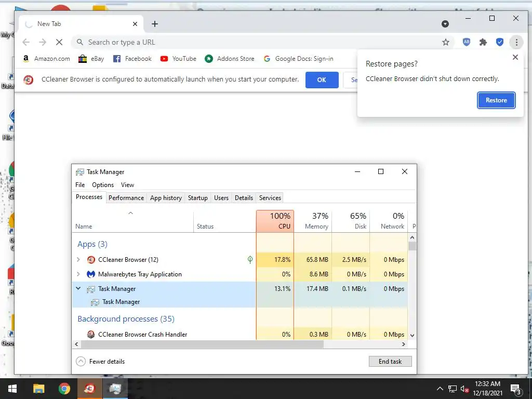
Task: Click the horizontal scrollbar left arrow
Action: pos(76,344)
